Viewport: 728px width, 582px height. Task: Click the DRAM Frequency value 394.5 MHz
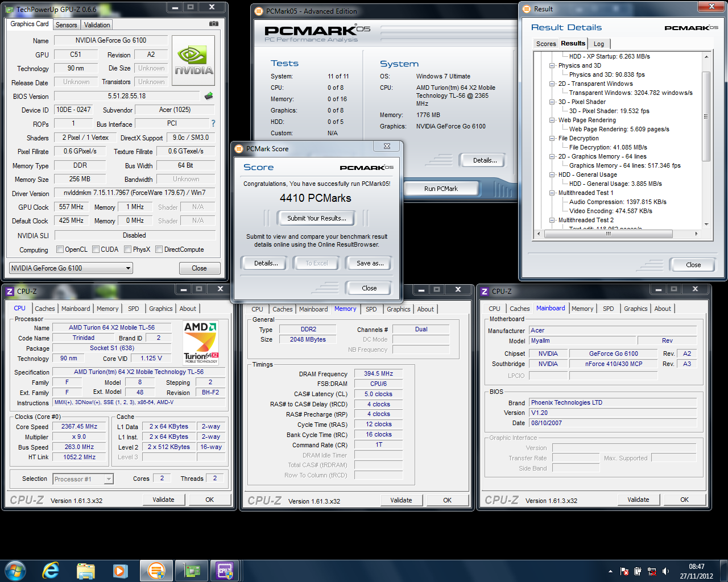(x=378, y=373)
